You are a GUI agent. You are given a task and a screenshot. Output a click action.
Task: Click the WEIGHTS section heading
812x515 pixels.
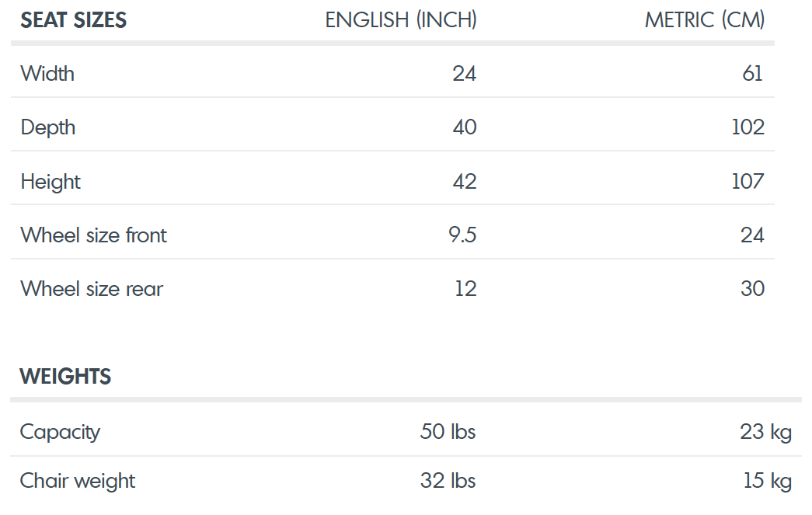click(65, 376)
